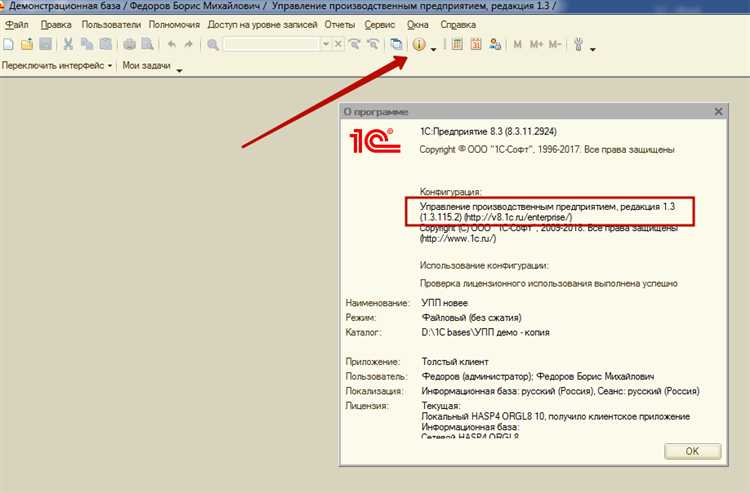Click the Файловый (без сжатия) mode value
This screenshot has height=493, width=750.
[x=471, y=318]
